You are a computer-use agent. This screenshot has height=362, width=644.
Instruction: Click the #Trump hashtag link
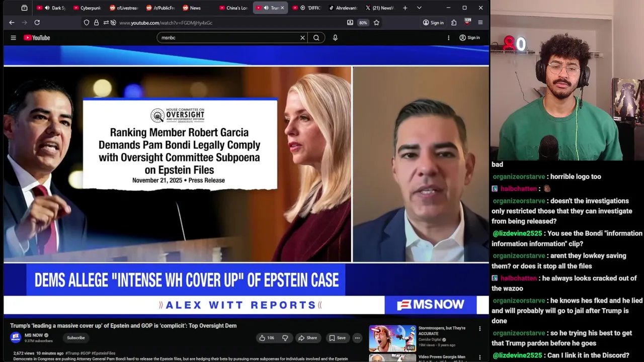[x=72, y=353]
